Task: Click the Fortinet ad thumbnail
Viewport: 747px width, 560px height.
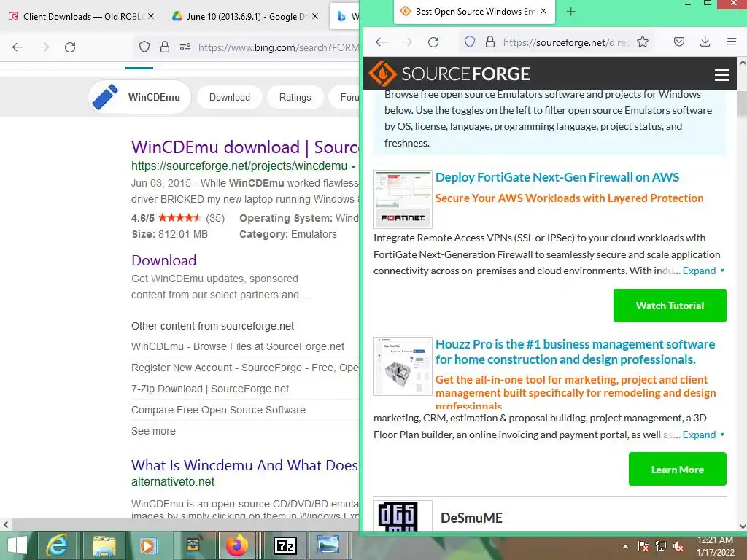Action: click(x=403, y=199)
